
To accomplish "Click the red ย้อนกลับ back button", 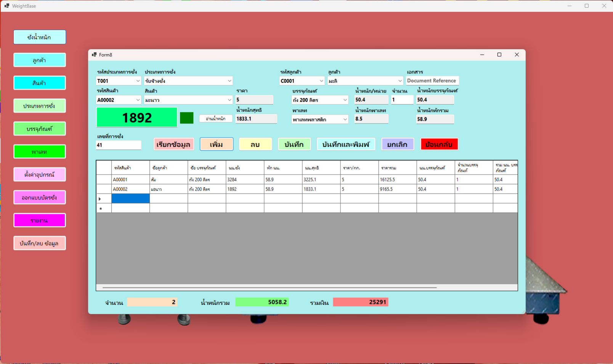I will 439,144.
